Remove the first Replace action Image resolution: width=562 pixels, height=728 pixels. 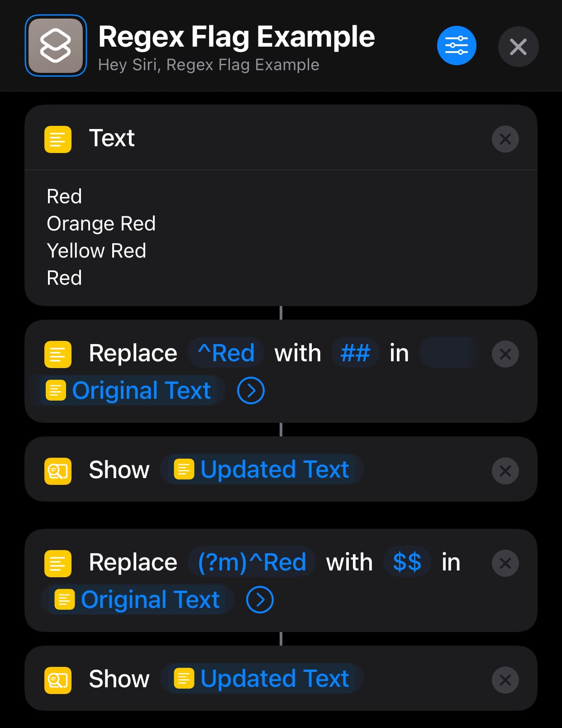pos(505,354)
